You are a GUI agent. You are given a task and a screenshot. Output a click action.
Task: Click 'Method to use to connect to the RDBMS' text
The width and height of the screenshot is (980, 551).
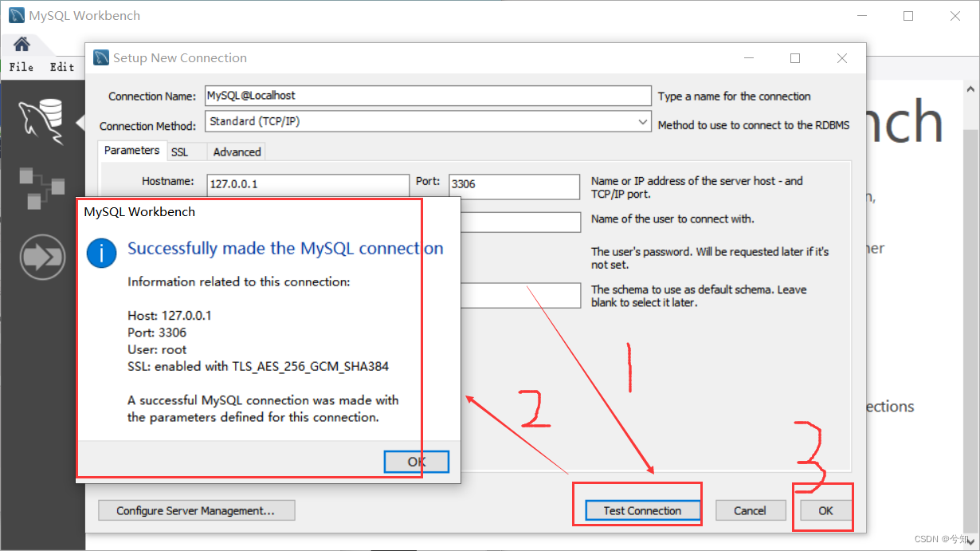(754, 124)
